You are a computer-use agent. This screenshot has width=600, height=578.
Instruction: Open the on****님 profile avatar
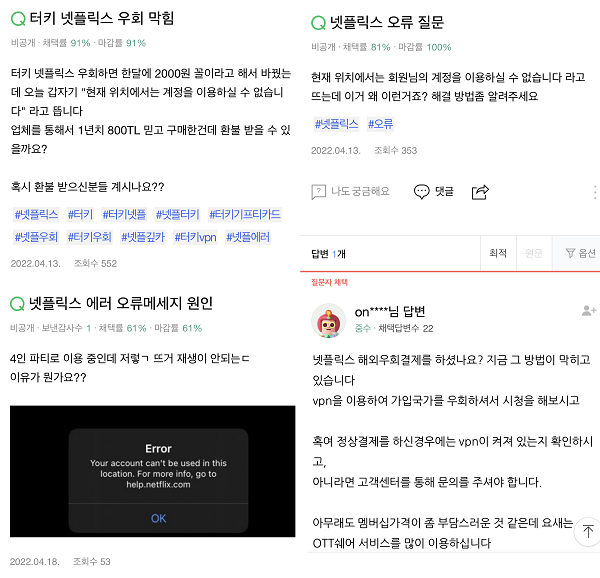click(x=328, y=321)
